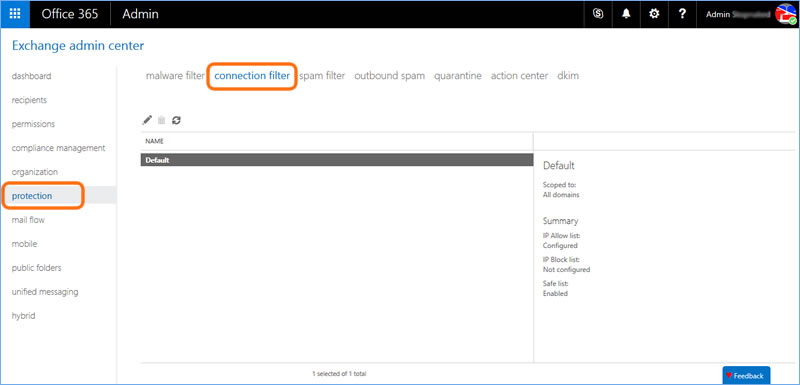Click Safe list 'Enabled' value
Viewport: 800px width, 385px height.
[555, 294]
